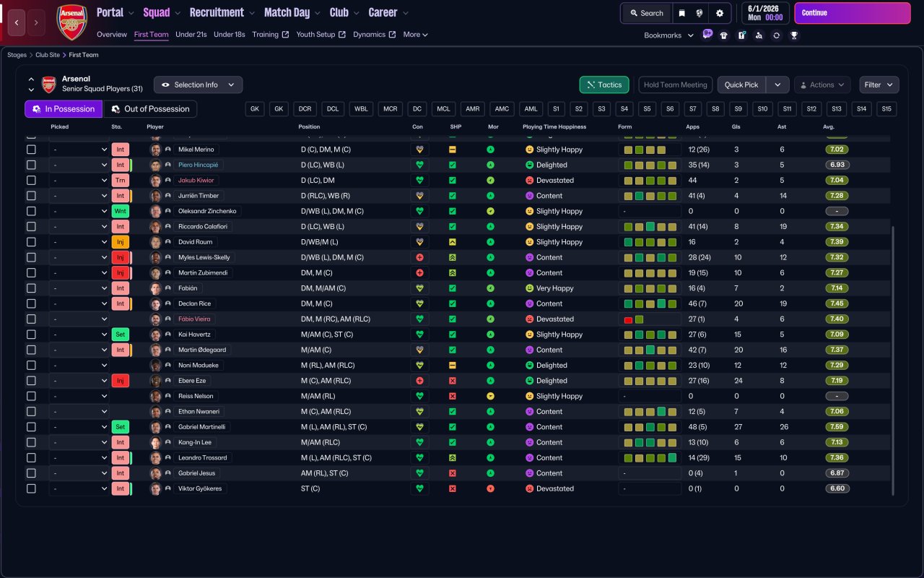Open the Portal menu

coord(115,12)
